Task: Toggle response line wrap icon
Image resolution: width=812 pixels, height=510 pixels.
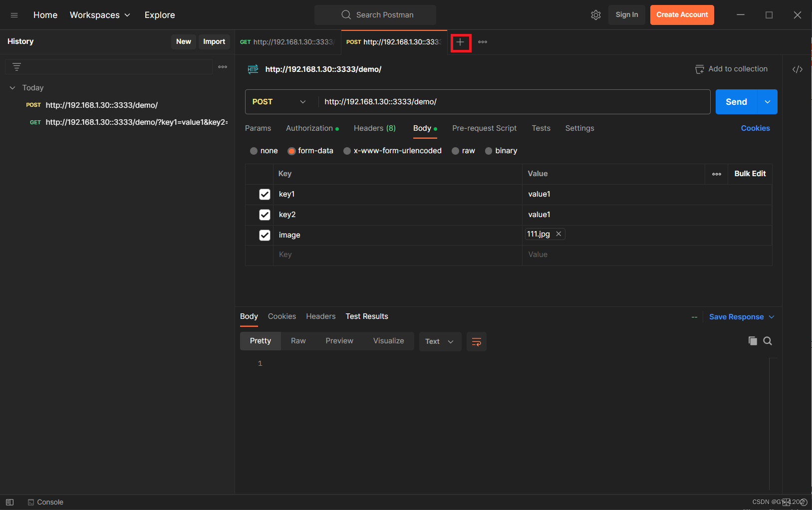Action: pyautogui.click(x=477, y=342)
